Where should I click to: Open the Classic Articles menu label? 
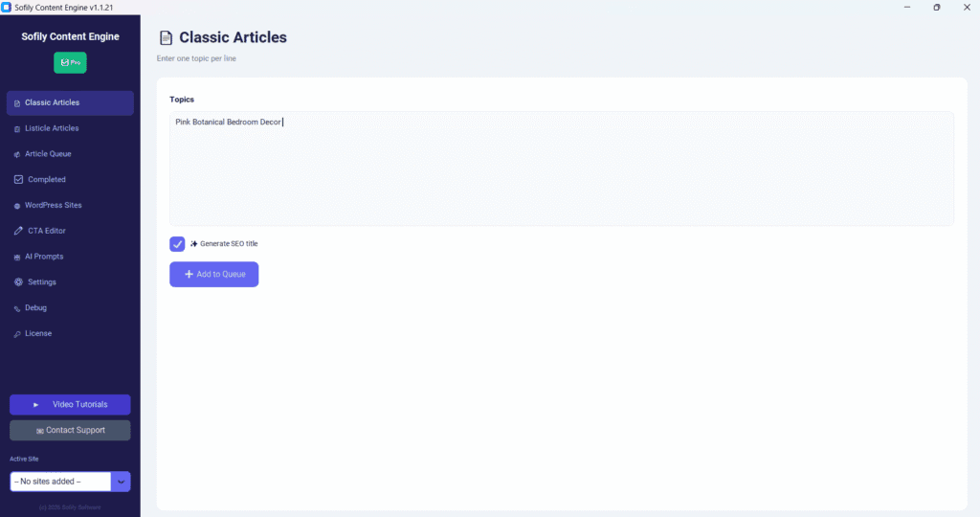click(52, 102)
